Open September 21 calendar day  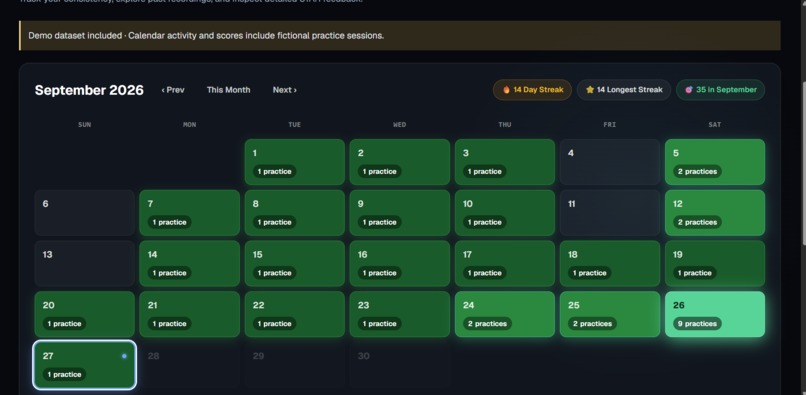coord(190,314)
